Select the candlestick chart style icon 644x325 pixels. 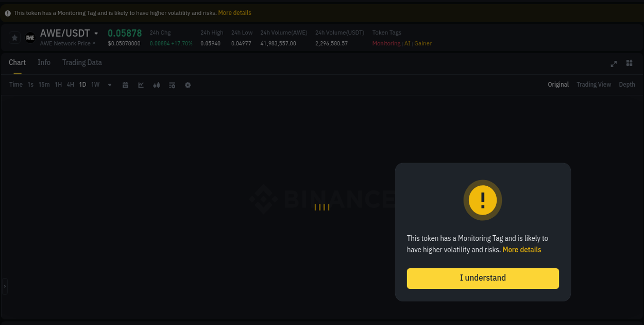(156, 85)
